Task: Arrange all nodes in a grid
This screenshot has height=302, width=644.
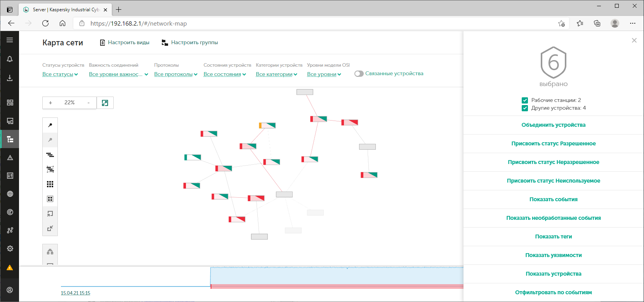Action: click(x=50, y=184)
